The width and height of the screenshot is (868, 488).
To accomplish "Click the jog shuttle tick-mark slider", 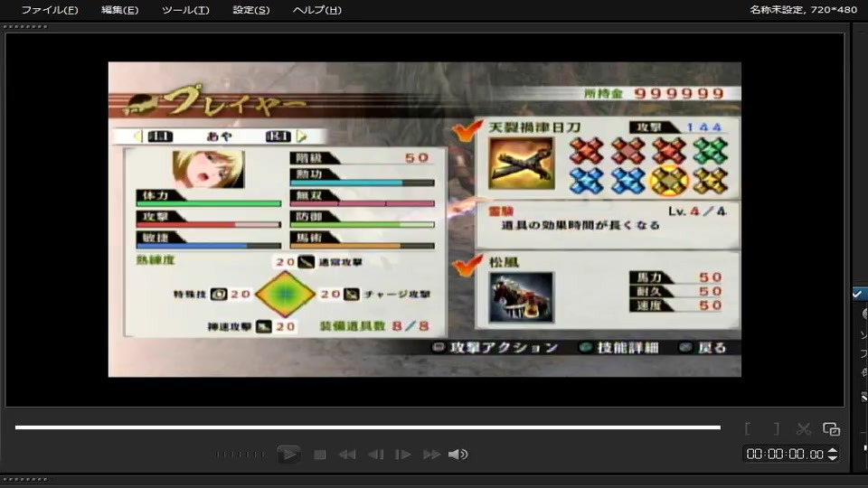I will (x=241, y=455).
